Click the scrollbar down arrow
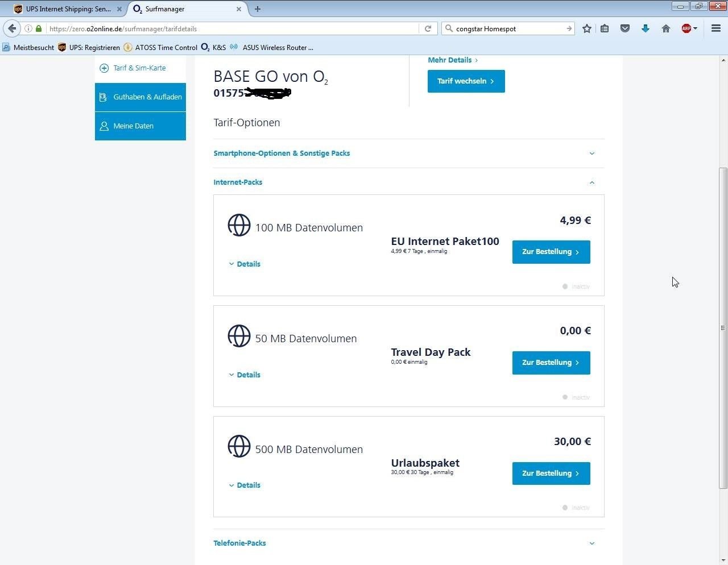This screenshot has height=565, width=728. (x=723, y=560)
